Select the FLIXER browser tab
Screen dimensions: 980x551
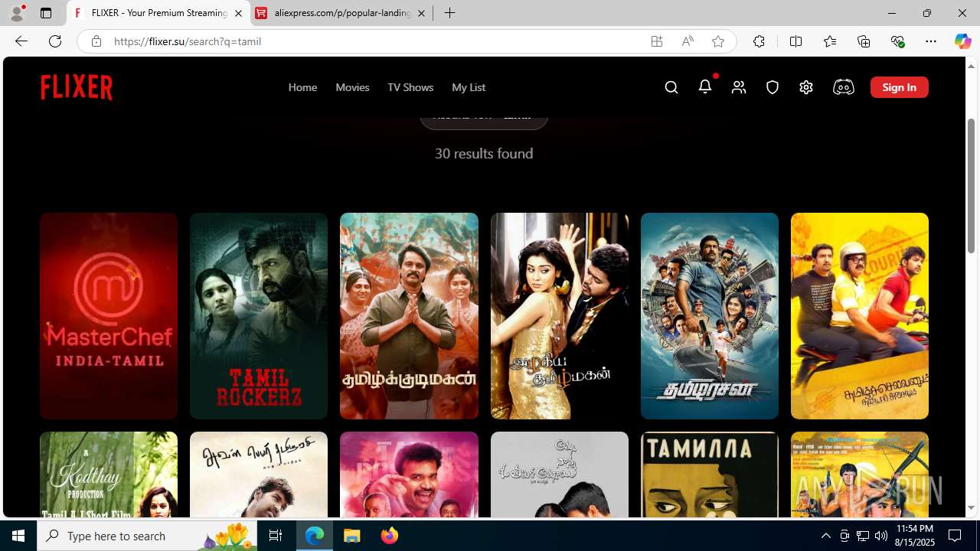pos(158,13)
